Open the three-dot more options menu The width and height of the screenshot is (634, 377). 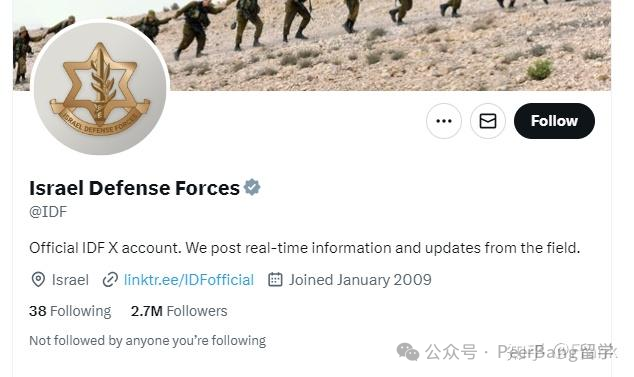click(444, 121)
